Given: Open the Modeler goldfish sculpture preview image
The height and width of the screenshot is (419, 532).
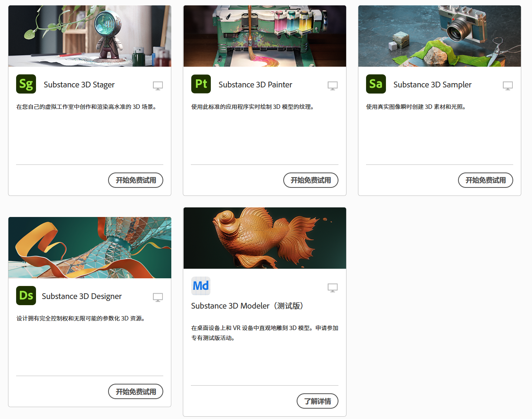Looking at the screenshot, I should 265,238.
